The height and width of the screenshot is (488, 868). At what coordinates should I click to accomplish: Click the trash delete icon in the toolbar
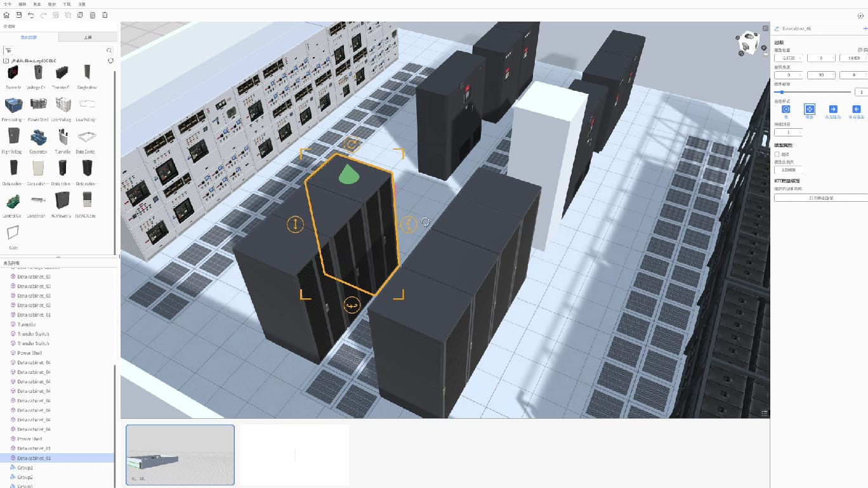tap(105, 15)
